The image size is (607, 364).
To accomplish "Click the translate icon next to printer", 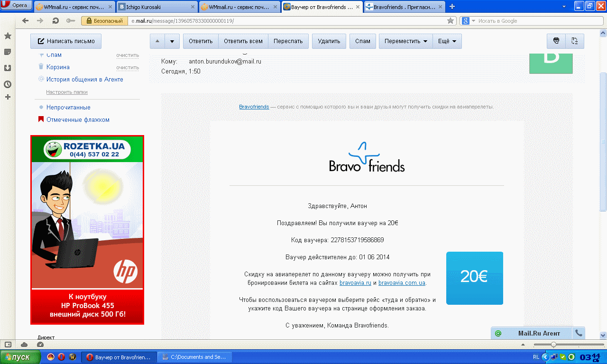I will 575,41.
